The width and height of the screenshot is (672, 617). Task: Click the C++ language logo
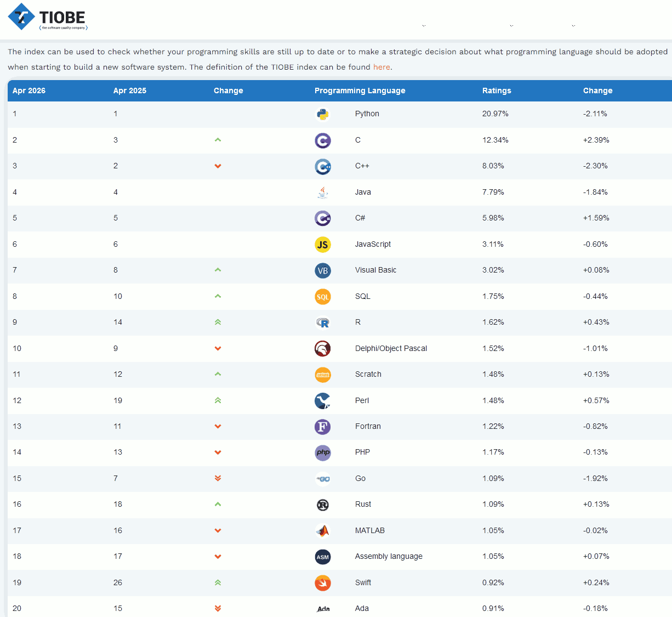(x=323, y=166)
